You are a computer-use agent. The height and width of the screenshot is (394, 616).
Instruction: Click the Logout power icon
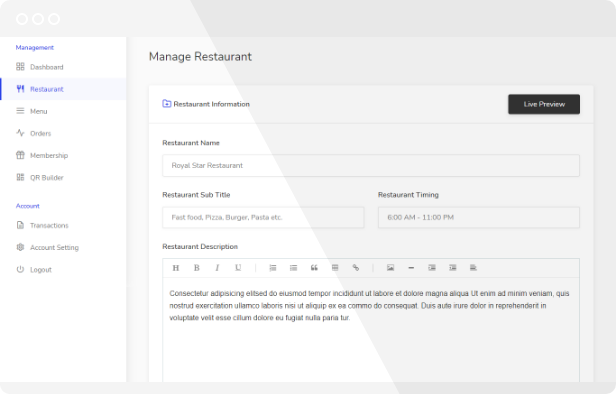click(20, 269)
